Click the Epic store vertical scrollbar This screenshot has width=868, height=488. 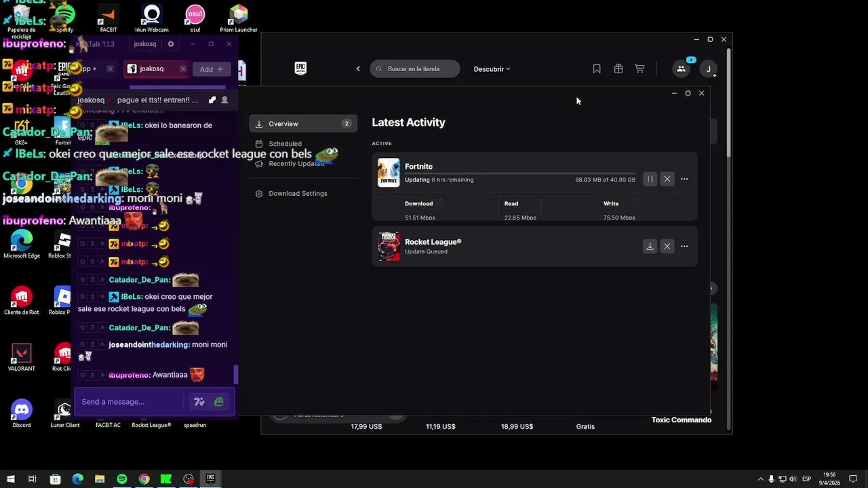(729, 102)
